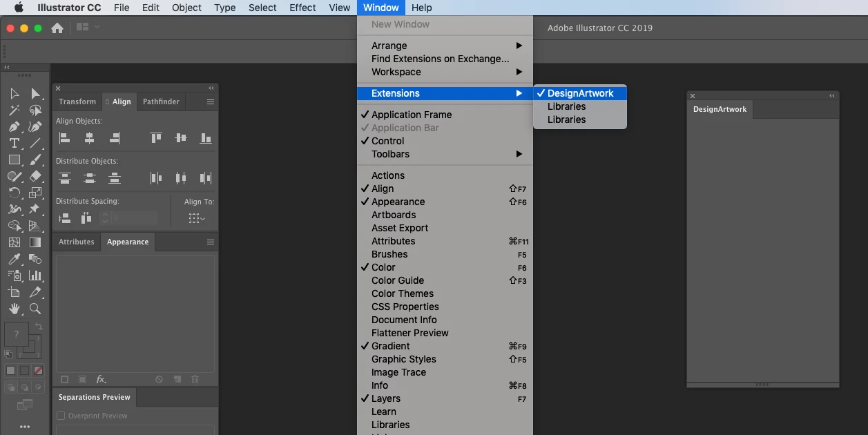Image resolution: width=868 pixels, height=435 pixels.
Task: Open Appearance panel options menu
Action: click(x=211, y=242)
